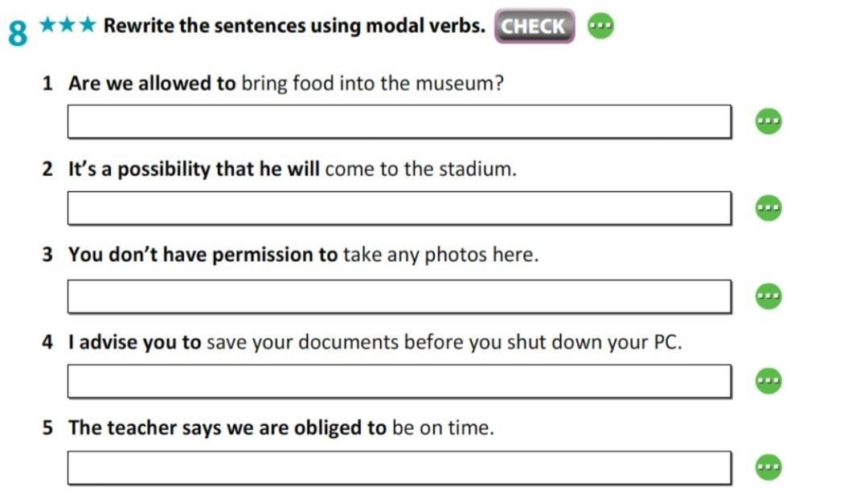Screen dimensions: 868x499
Task: Open the green hint icon for sentence 5
Action: click(x=768, y=467)
